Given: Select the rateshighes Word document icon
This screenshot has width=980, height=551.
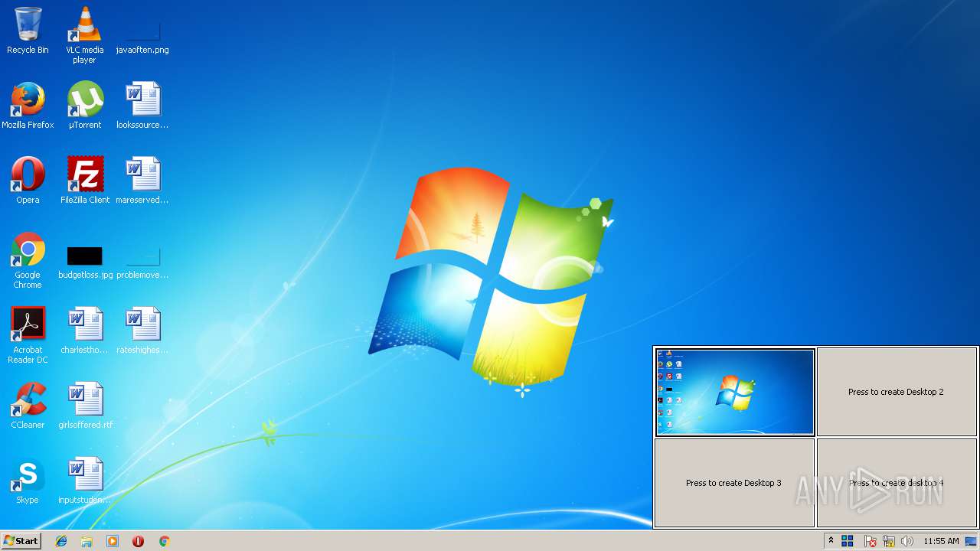Looking at the screenshot, I should pos(142,331).
